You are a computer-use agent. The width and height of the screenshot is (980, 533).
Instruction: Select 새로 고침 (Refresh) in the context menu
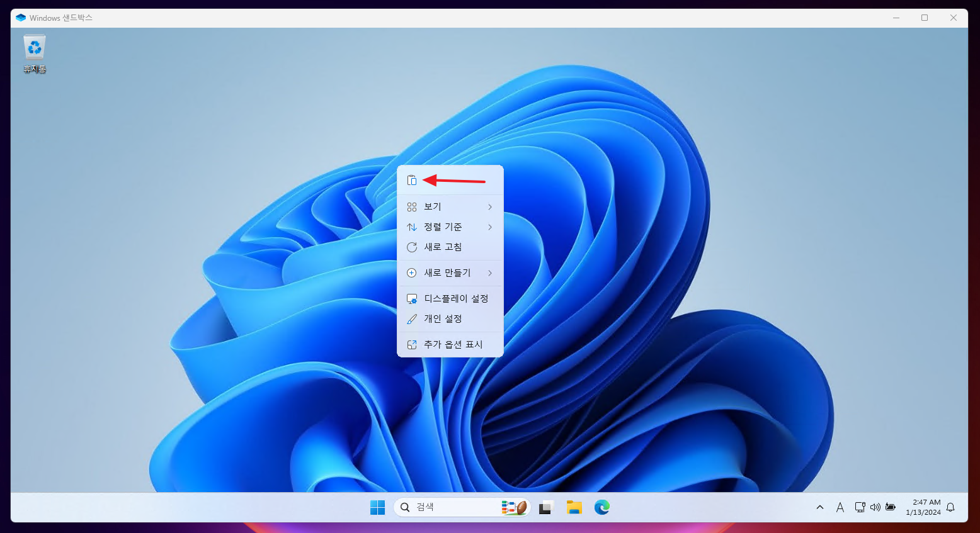click(x=450, y=247)
